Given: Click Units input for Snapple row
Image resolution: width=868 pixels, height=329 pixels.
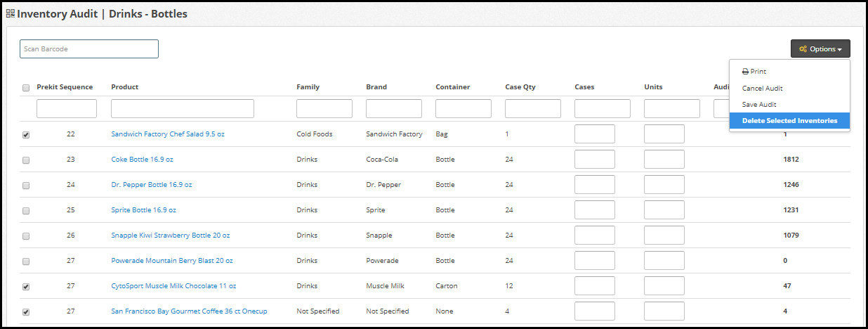Looking at the screenshot, I should pyautogui.click(x=664, y=235).
